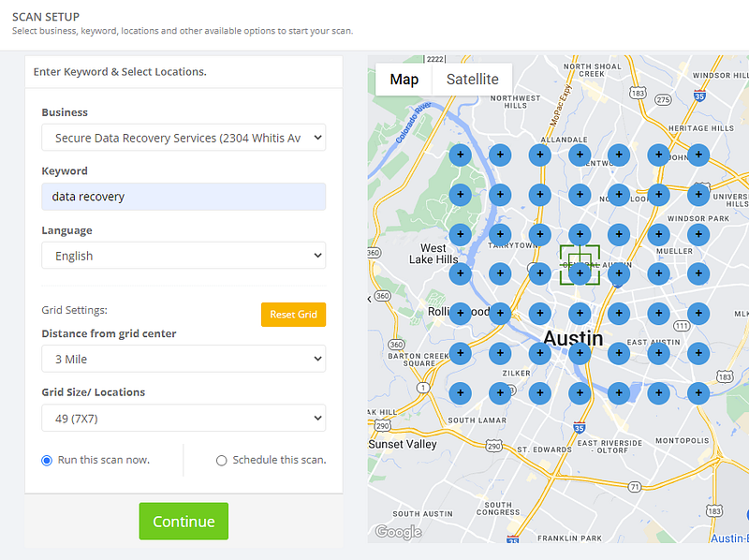Viewport: 749px width, 560px height.
Task: Click the top-left corner grid point of the grid
Action: coord(461,155)
